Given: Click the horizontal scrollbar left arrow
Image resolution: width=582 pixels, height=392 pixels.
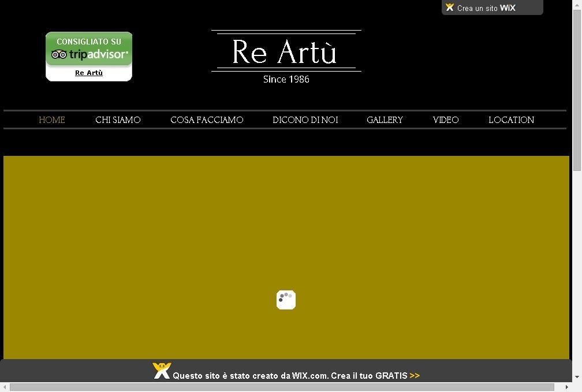Looking at the screenshot, I should [5, 387].
